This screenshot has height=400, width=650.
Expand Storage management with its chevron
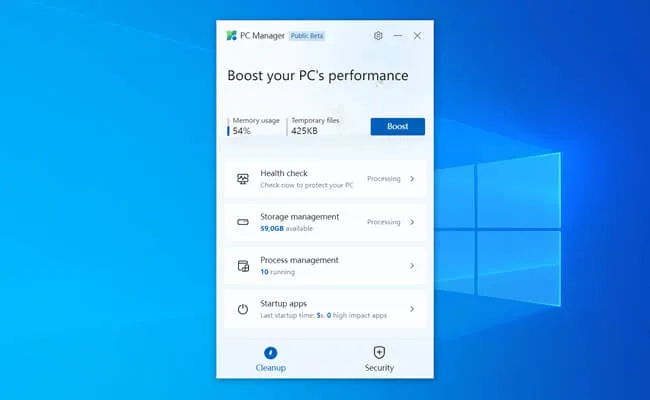(412, 222)
